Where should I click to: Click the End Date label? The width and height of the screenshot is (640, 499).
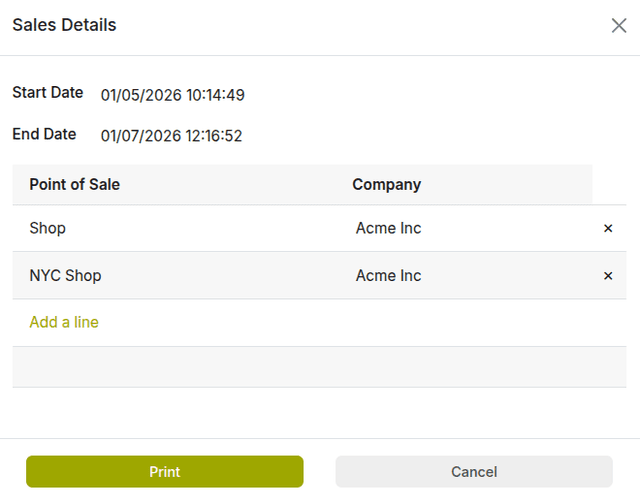45,134
